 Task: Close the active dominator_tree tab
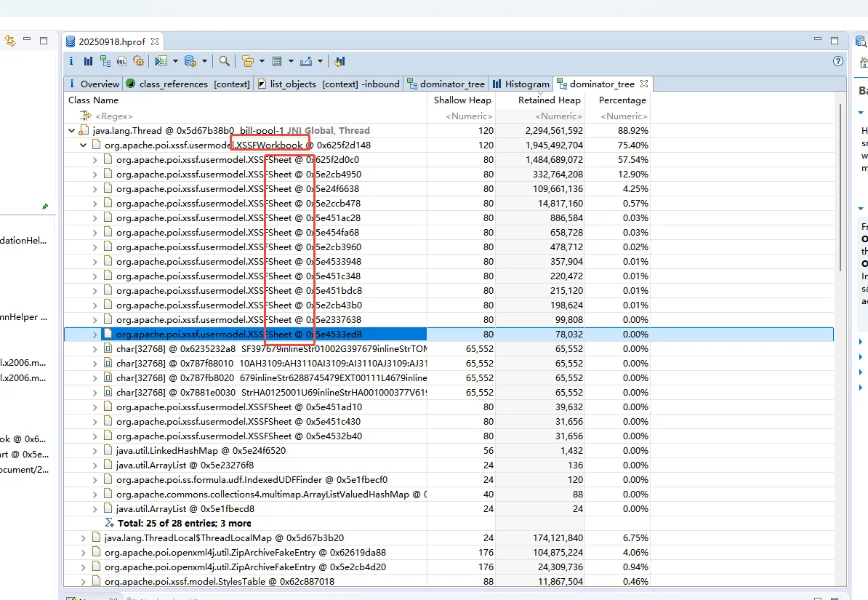coord(644,84)
